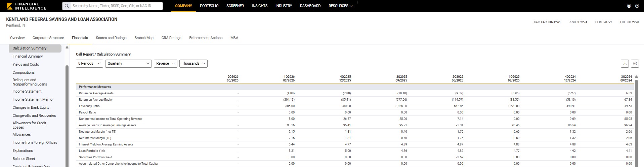Open the Thousands units dropdown
This screenshot has height=167, width=644.
[x=194, y=63]
